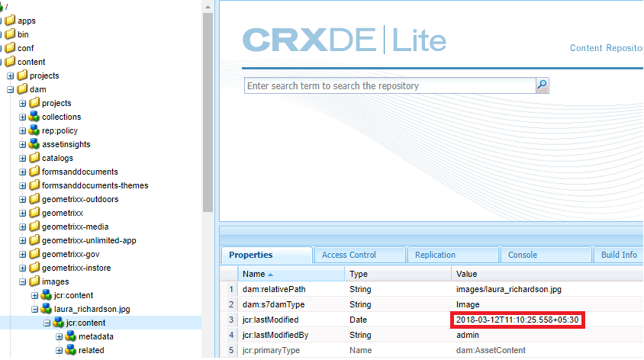Click the jcr:primaryType property name

pyautogui.click(x=271, y=350)
